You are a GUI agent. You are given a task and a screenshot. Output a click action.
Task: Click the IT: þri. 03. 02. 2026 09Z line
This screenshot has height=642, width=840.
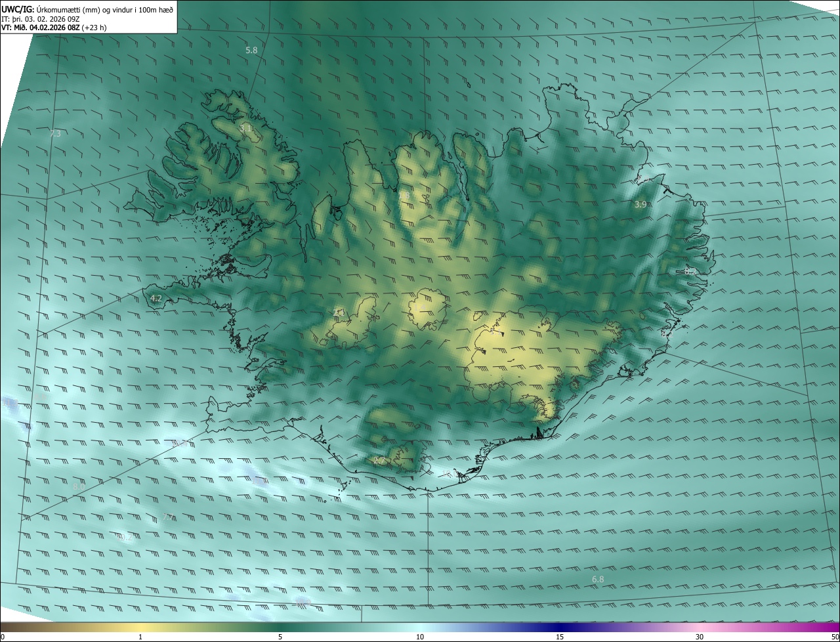coord(41,18)
